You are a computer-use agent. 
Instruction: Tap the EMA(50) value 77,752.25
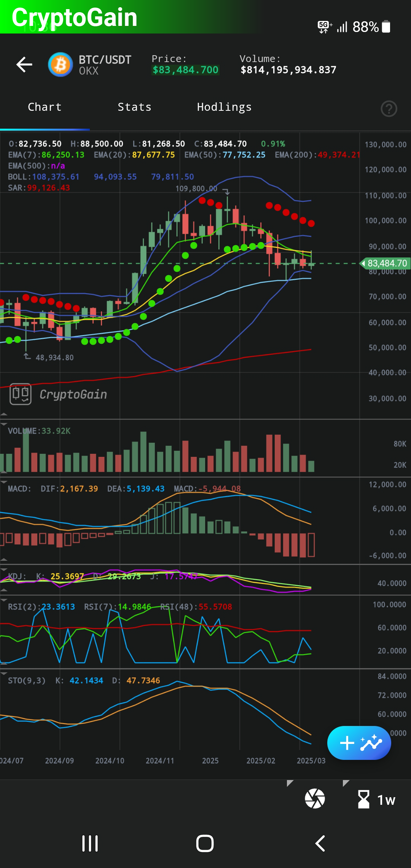coord(244,155)
